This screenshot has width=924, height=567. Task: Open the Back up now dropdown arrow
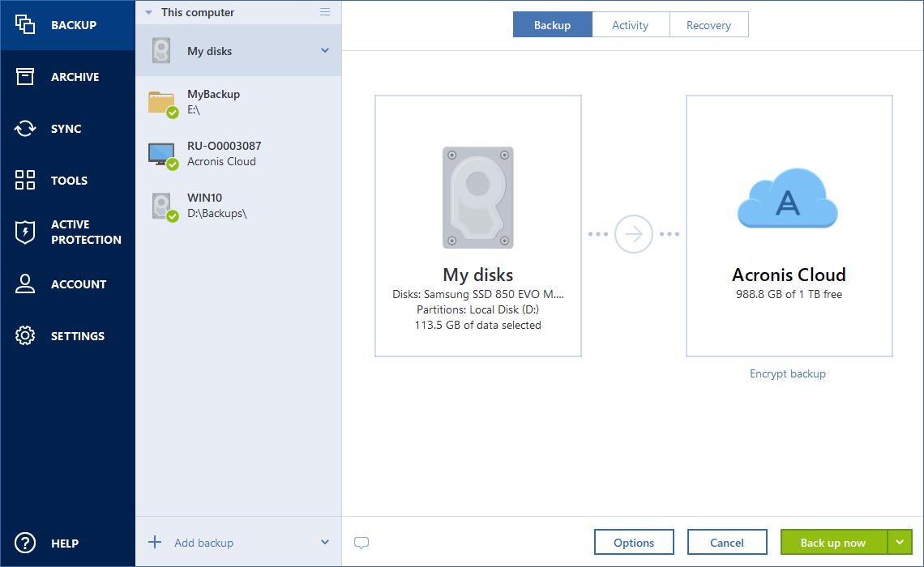click(x=899, y=542)
